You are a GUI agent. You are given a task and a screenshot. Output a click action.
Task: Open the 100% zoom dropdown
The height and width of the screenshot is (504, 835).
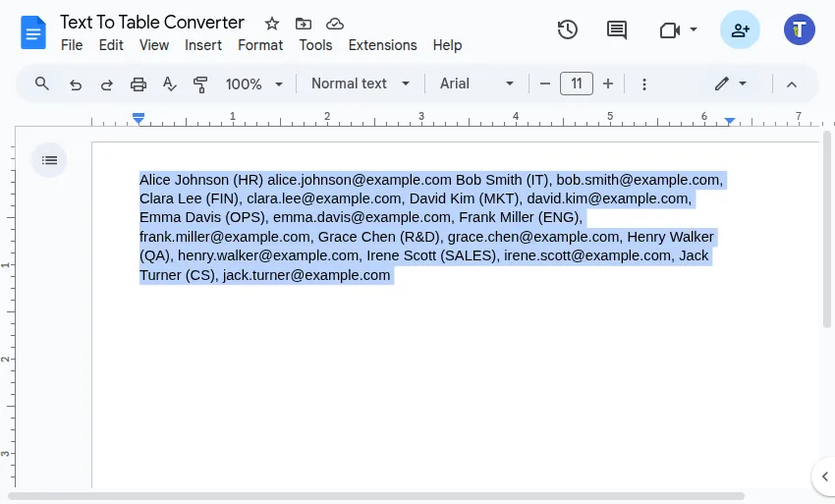click(x=253, y=84)
